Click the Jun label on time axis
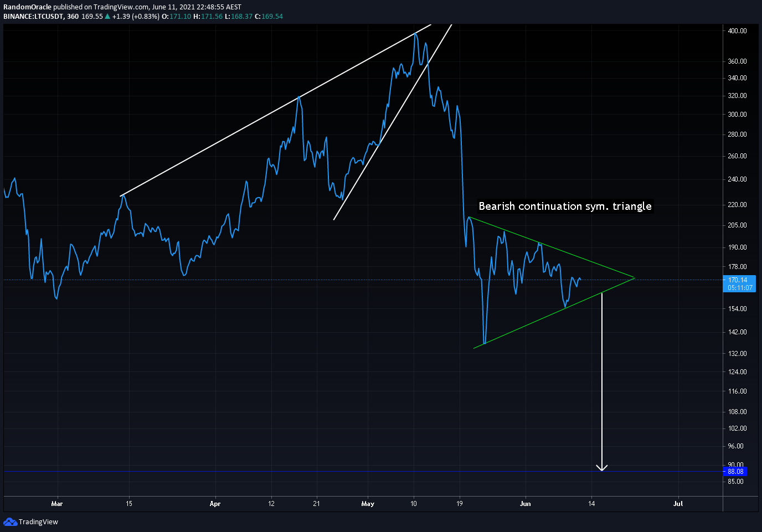The image size is (762, 532). pyautogui.click(x=526, y=504)
